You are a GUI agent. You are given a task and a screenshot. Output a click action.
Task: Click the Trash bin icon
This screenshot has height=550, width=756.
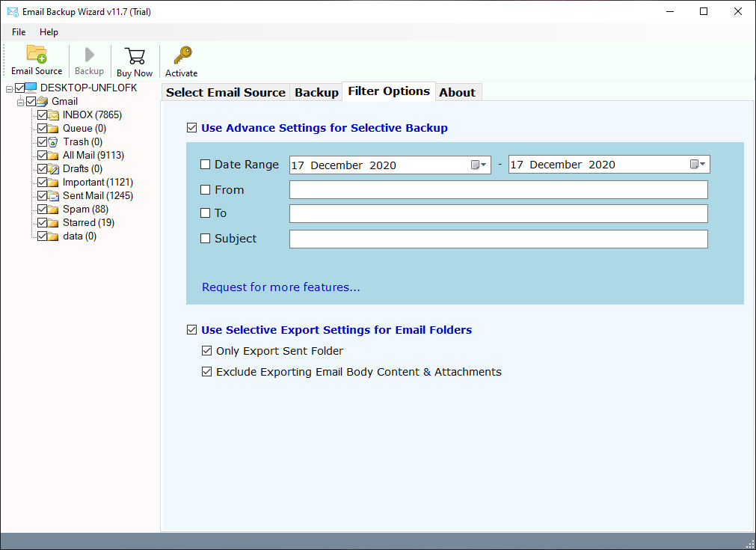click(53, 142)
